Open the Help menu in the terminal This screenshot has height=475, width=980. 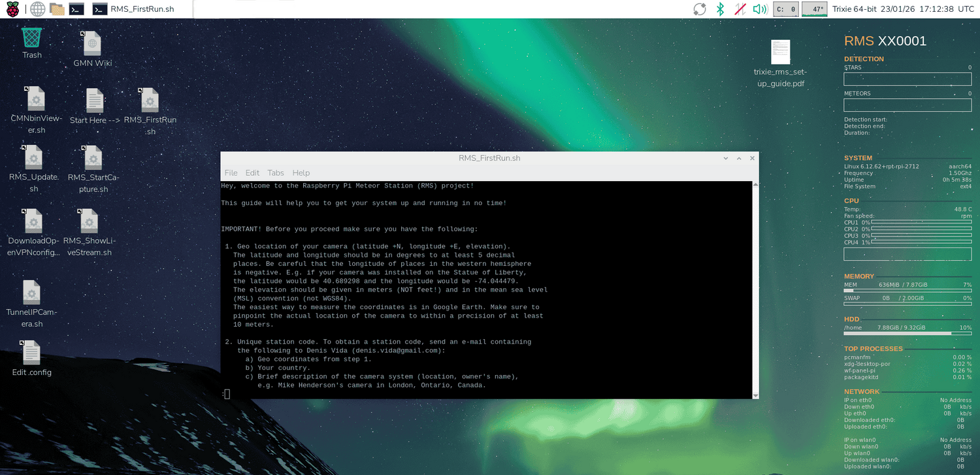(x=301, y=173)
